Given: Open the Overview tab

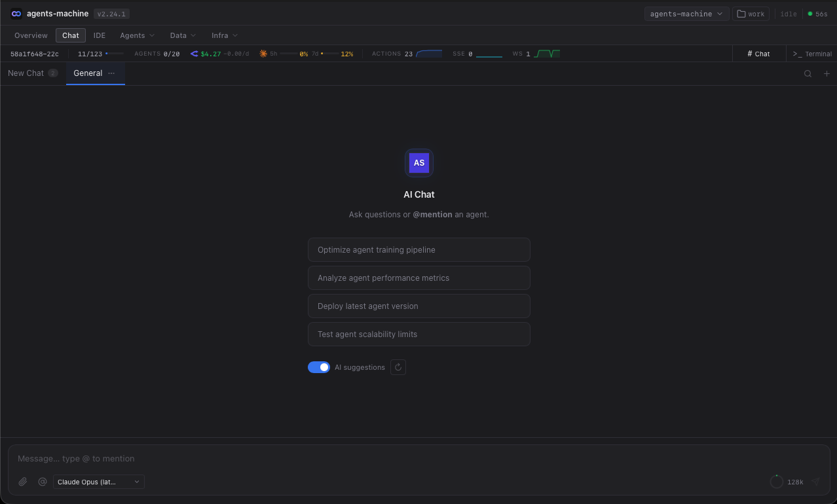Looking at the screenshot, I should 30,35.
